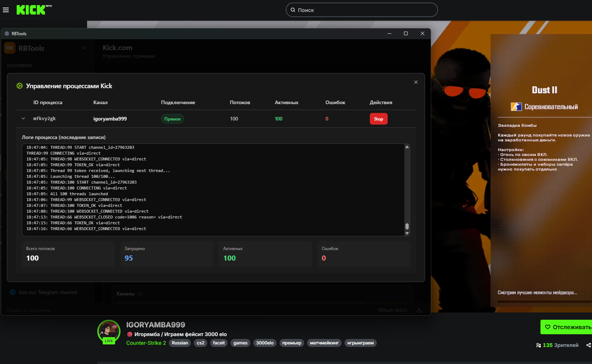
Task: Open the Join our Telegram channel link
Action: (48, 292)
